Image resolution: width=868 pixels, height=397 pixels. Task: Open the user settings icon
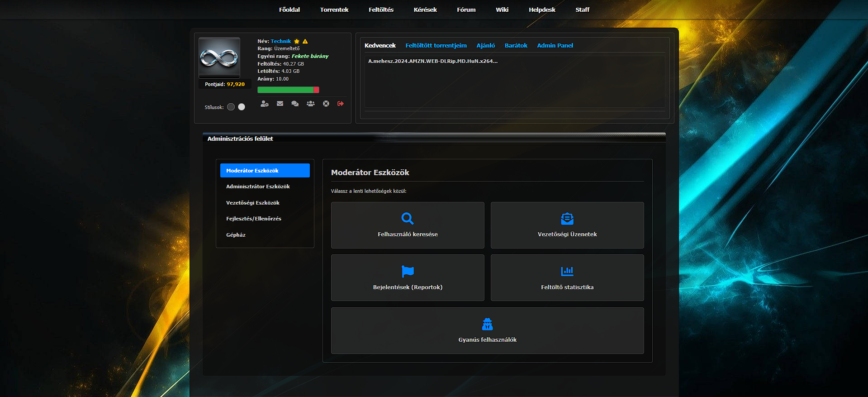point(265,104)
